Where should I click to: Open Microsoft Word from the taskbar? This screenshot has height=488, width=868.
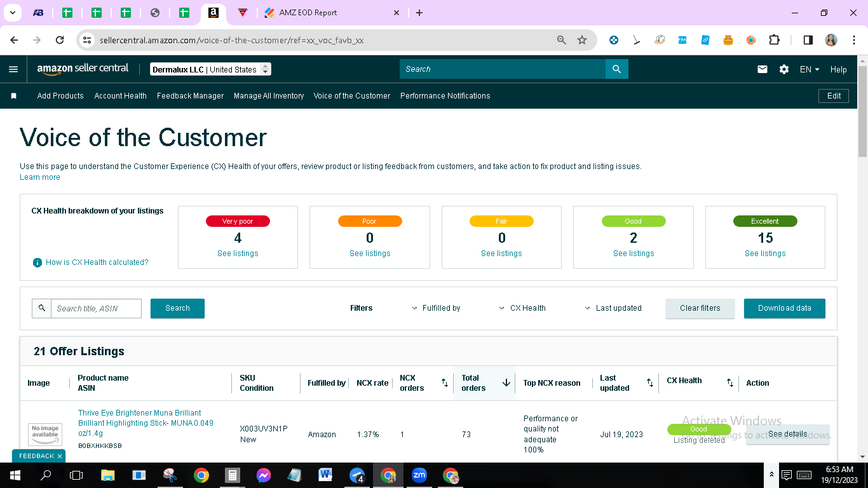pos(325,475)
